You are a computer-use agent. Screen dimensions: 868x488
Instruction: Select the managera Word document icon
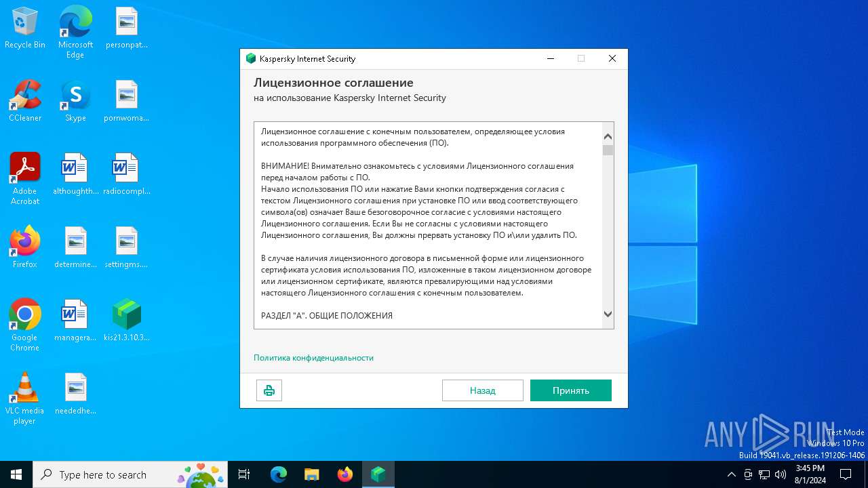tap(75, 321)
